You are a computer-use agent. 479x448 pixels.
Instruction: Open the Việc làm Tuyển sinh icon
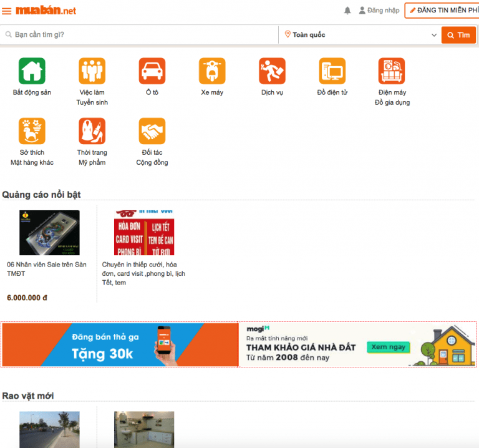92,71
